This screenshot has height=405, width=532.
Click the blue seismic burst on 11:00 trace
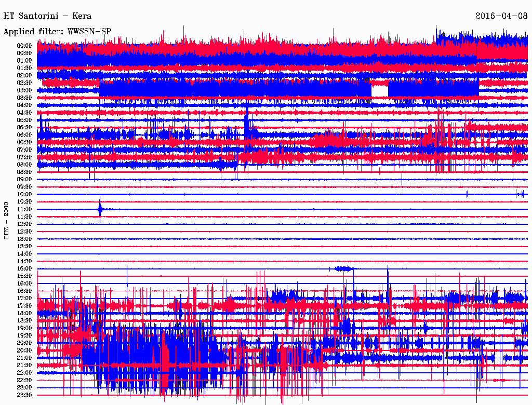coord(100,209)
